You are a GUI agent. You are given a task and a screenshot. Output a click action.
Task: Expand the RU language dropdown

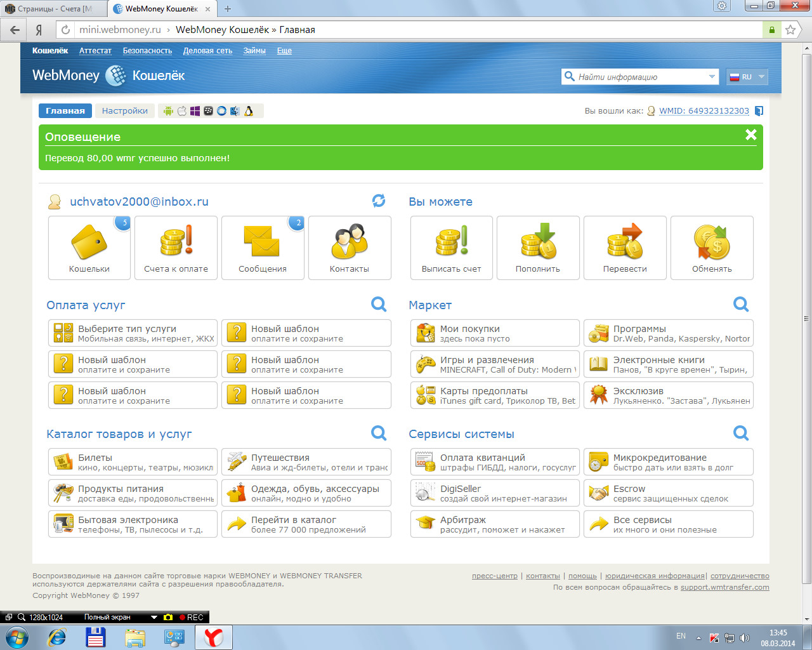[747, 77]
